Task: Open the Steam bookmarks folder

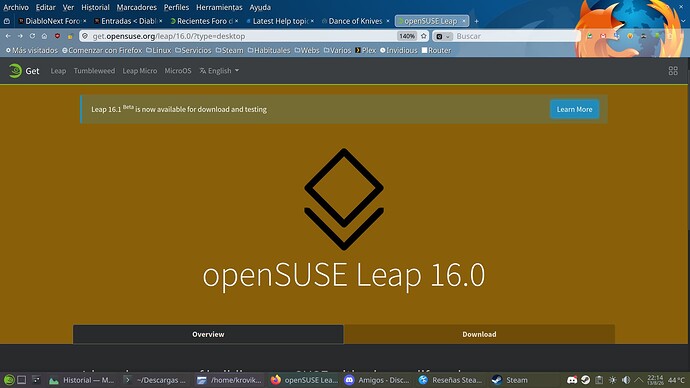Action: tap(229, 51)
